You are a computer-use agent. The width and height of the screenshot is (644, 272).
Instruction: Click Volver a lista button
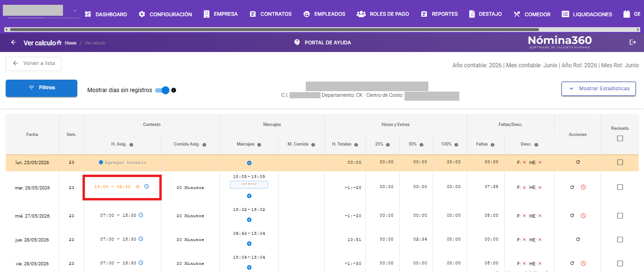pos(33,63)
